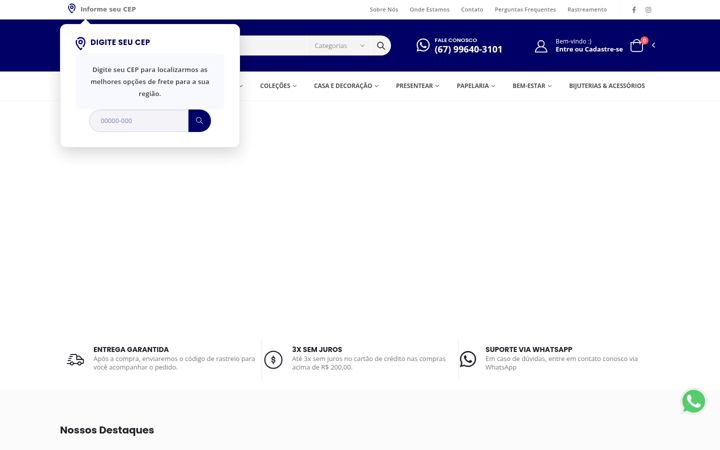Focus the CEP input field 00000-000

(x=139, y=121)
